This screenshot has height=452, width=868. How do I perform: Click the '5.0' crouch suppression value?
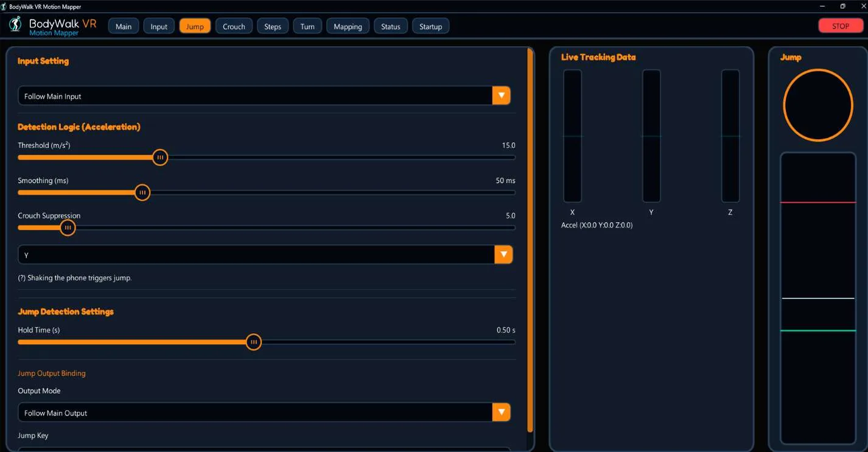click(510, 216)
